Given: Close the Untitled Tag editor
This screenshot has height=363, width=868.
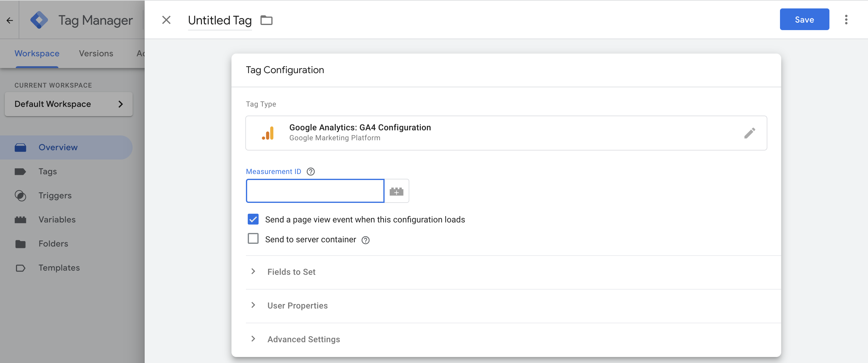Looking at the screenshot, I should [x=166, y=20].
